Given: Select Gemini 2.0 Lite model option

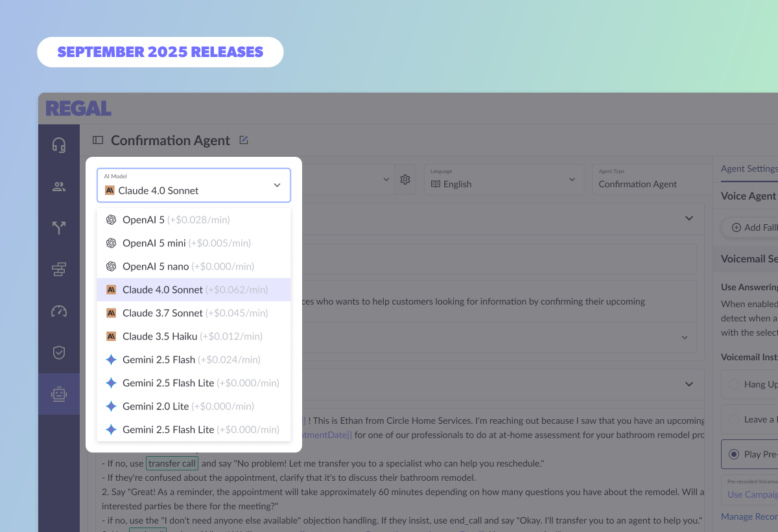Looking at the screenshot, I should (x=194, y=406).
